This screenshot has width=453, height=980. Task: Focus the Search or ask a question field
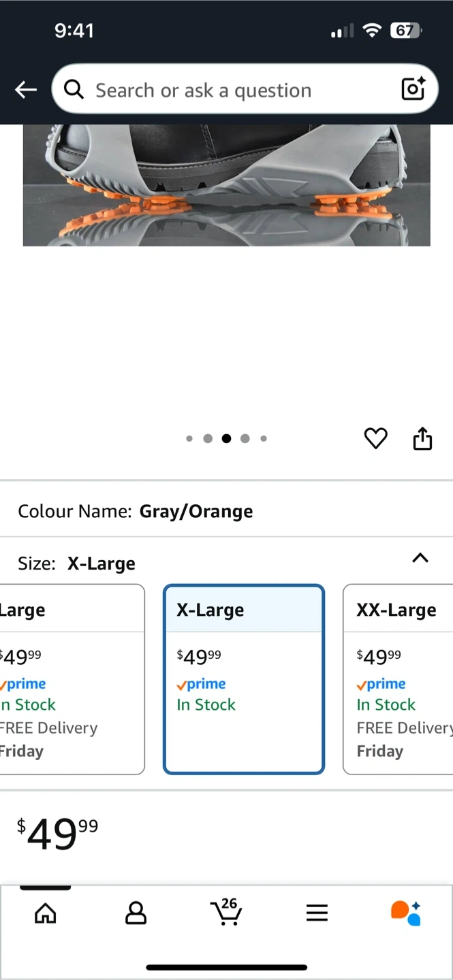click(232, 90)
